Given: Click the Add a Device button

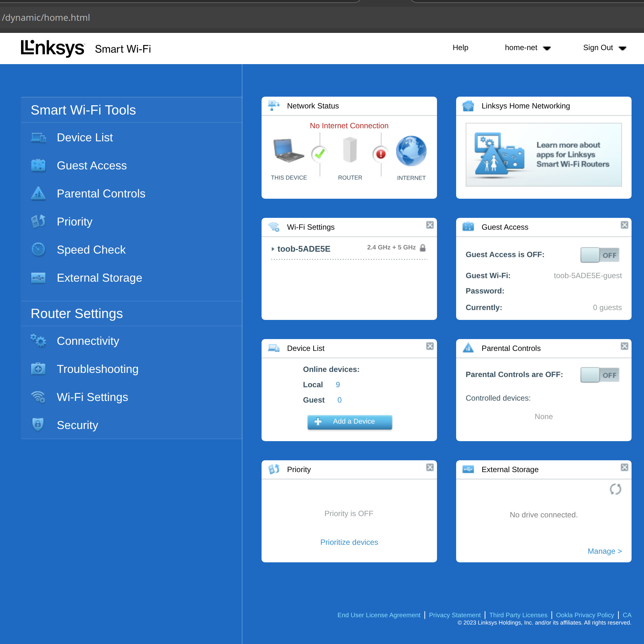Looking at the screenshot, I should (349, 421).
